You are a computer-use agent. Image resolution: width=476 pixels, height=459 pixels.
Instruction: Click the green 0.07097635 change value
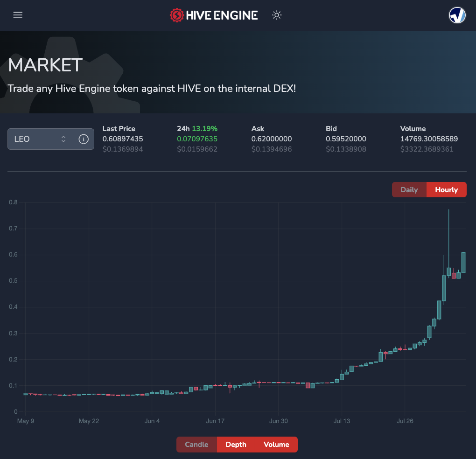coord(197,139)
